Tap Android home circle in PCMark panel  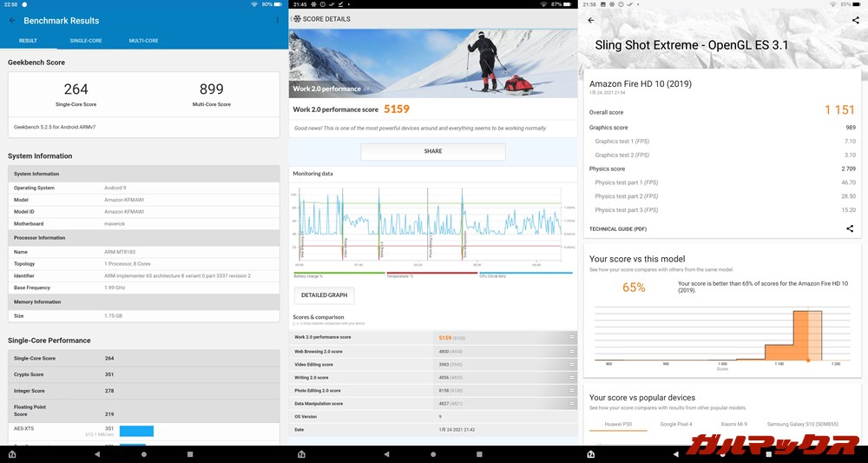click(x=433, y=454)
